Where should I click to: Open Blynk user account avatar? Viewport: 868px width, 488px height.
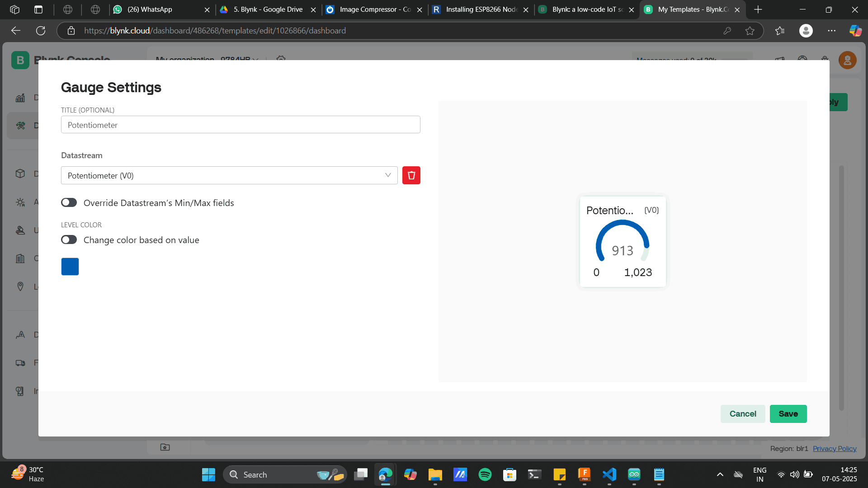click(x=848, y=60)
